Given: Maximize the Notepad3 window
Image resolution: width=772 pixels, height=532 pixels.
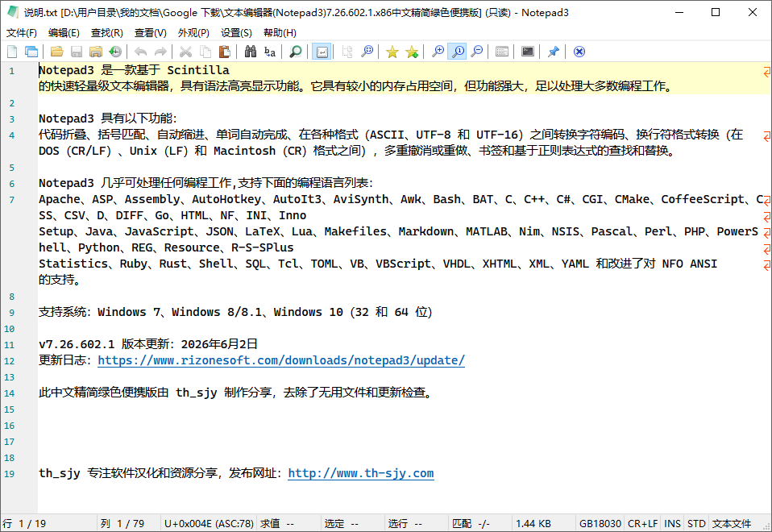Looking at the screenshot, I should click(716, 12).
